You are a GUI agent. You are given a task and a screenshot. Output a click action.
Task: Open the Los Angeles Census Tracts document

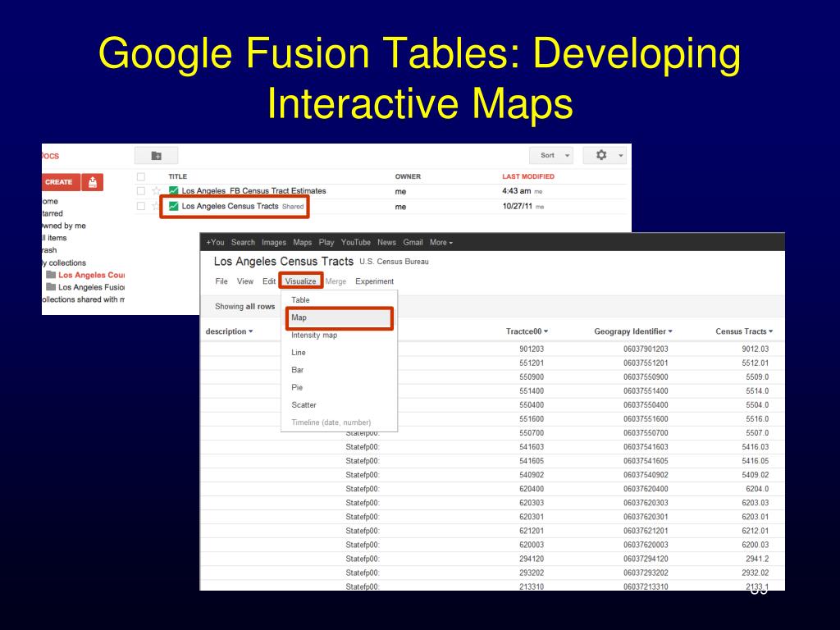point(230,206)
